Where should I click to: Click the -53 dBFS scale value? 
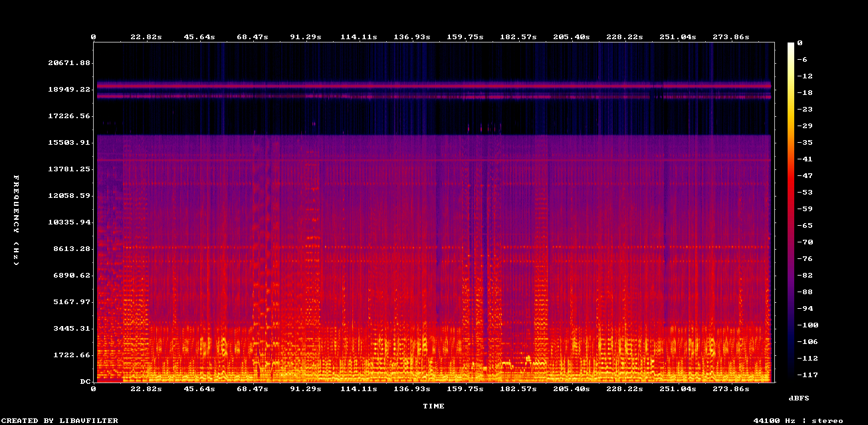coord(805,193)
